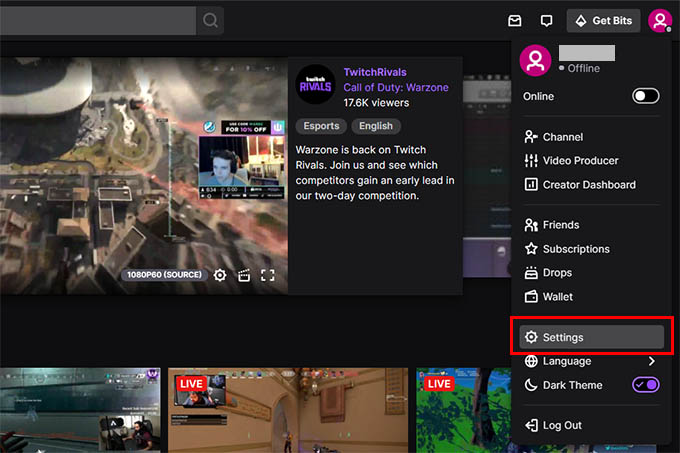680x453 pixels.
Task: Click the large avatar in dropdown menu
Action: [x=536, y=60]
